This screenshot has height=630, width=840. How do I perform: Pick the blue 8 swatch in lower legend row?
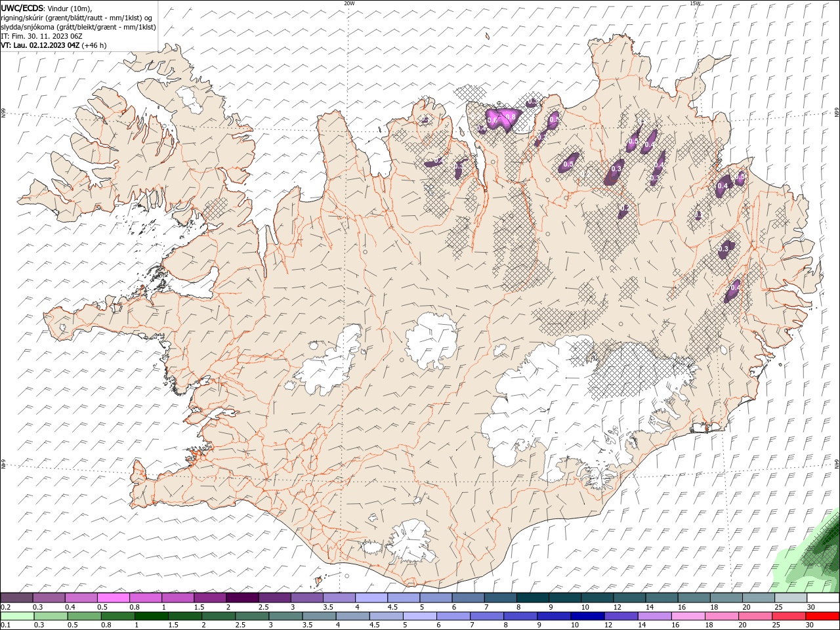click(520, 616)
